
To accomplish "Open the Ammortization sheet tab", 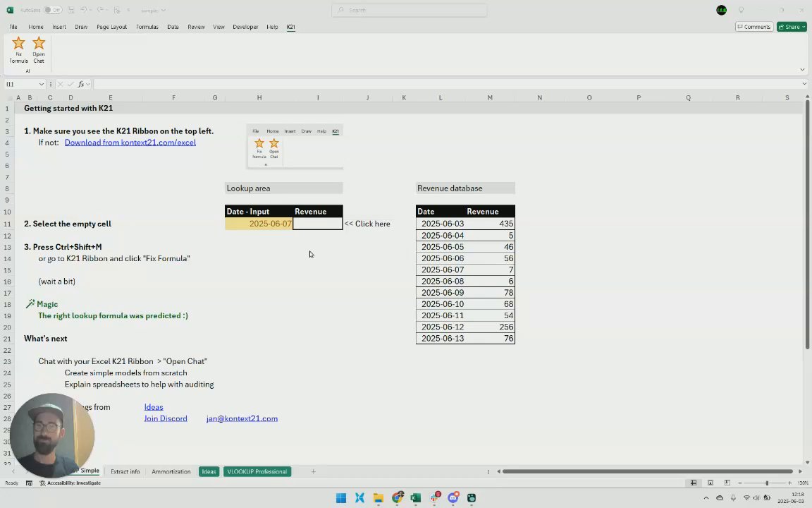I will tap(171, 472).
